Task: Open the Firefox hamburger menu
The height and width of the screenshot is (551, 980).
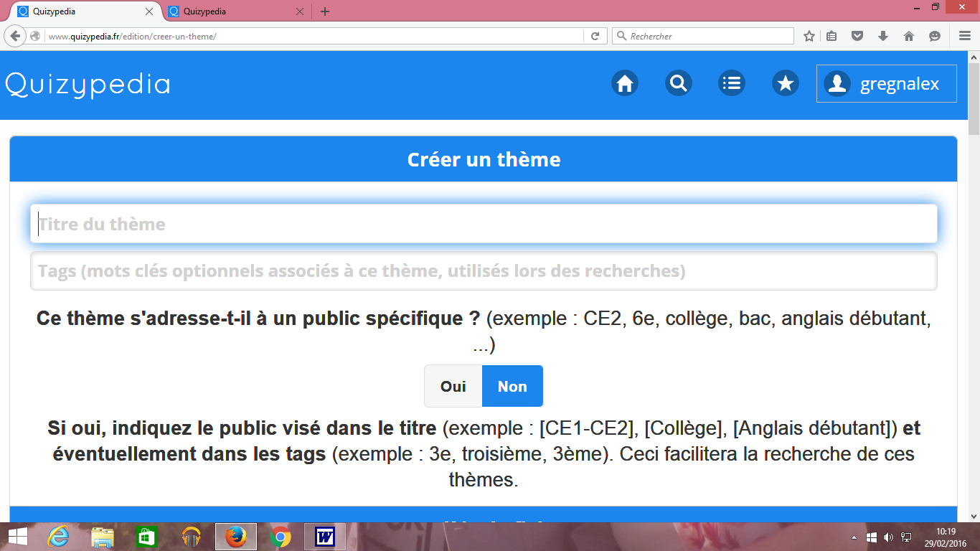Action: (965, 36)
